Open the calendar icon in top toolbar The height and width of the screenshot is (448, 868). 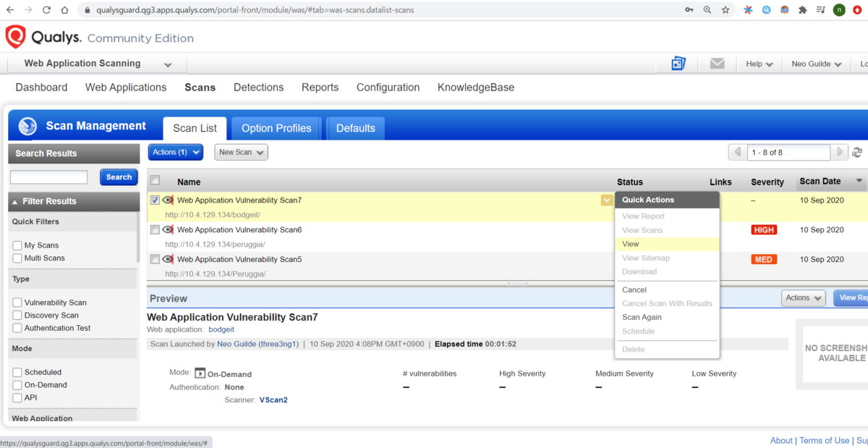[x=678, y=64]
